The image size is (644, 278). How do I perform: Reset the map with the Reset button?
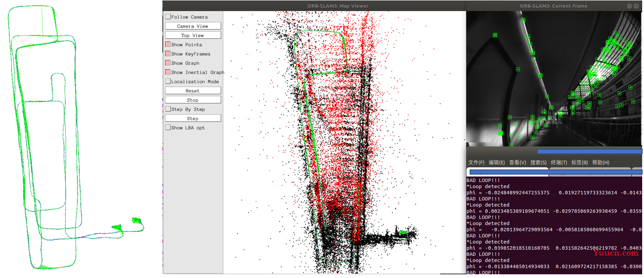point(193,91)
